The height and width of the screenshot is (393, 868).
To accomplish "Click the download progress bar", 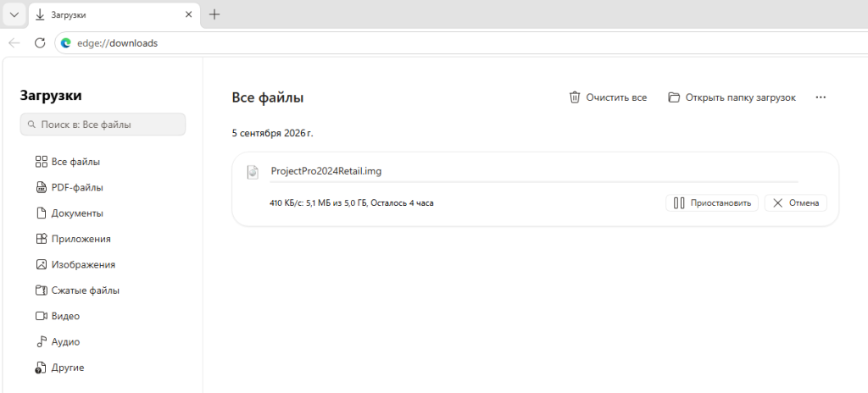I will 534,181.
